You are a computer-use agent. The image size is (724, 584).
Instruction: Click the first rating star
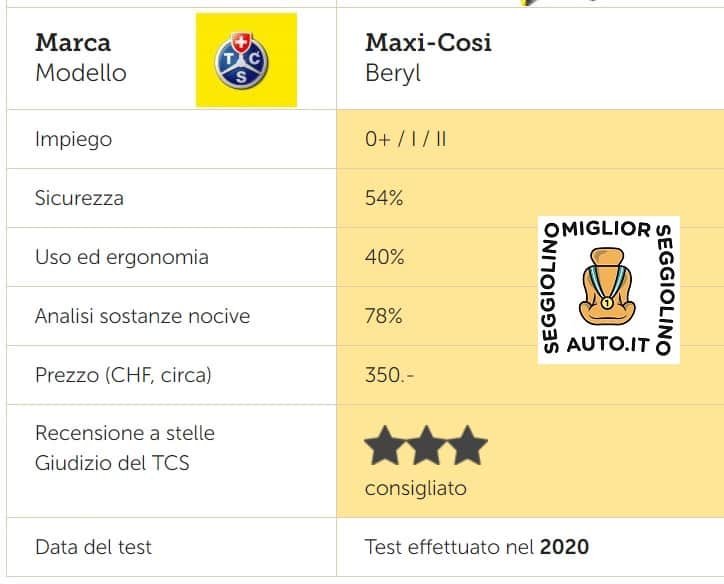[x=384, y=446]
